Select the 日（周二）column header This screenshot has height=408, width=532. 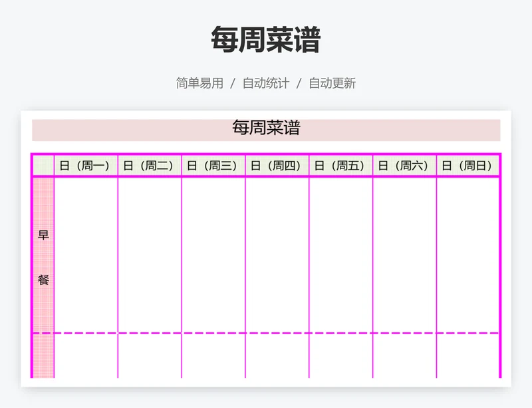tap(150, 166)
